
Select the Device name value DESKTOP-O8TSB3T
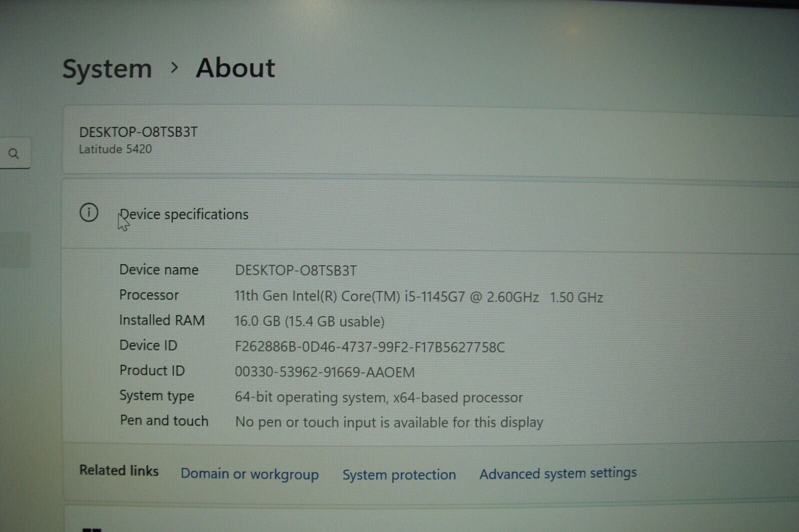tap(296, 270)
